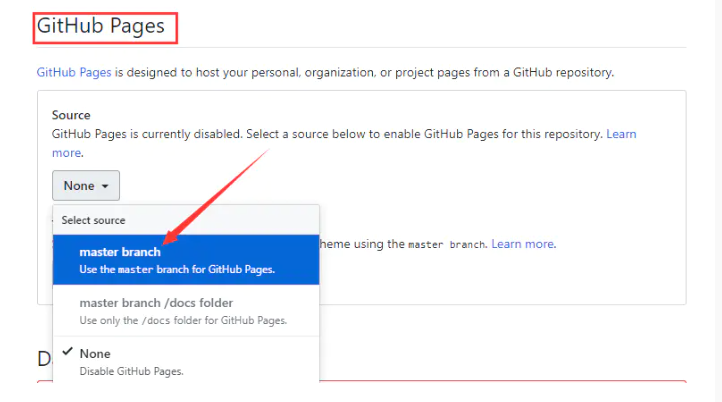The image size is (722, 402).
Task: Open the GitHub Pages link in description
Action: pyautogui.click(x=74, y=72)
